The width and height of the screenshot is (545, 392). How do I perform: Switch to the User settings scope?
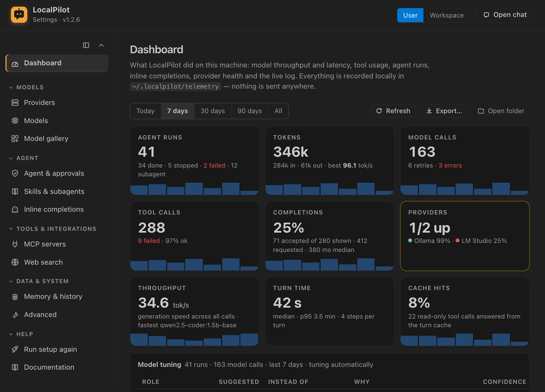click(410, 15)
